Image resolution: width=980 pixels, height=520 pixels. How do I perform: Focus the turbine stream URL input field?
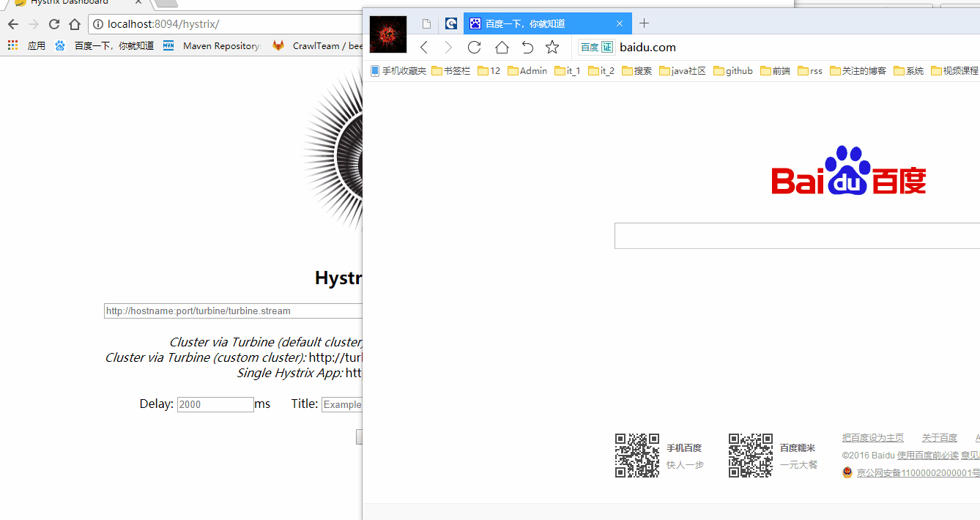[233, 311]
